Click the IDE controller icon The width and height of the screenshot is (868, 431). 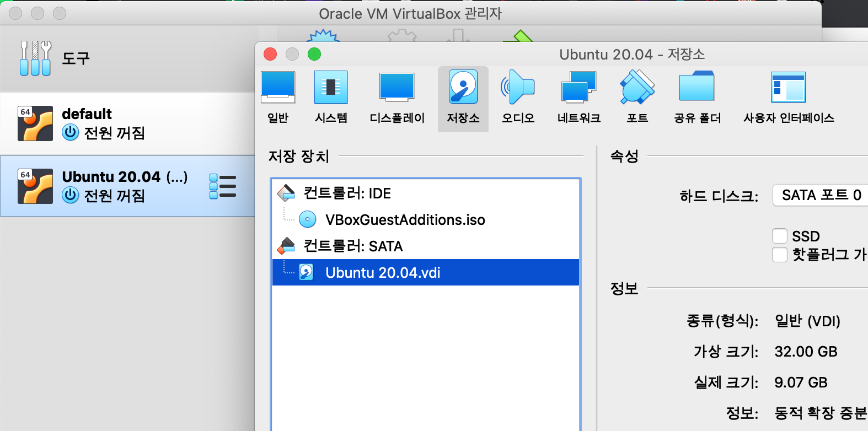286,193
